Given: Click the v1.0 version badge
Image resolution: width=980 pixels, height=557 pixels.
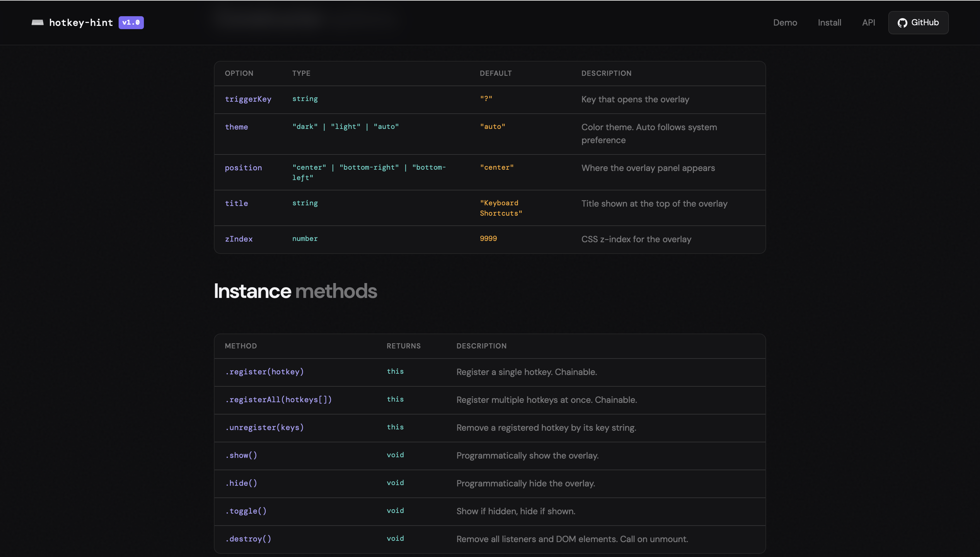Looking at the screenshot, I should point(131,23).
